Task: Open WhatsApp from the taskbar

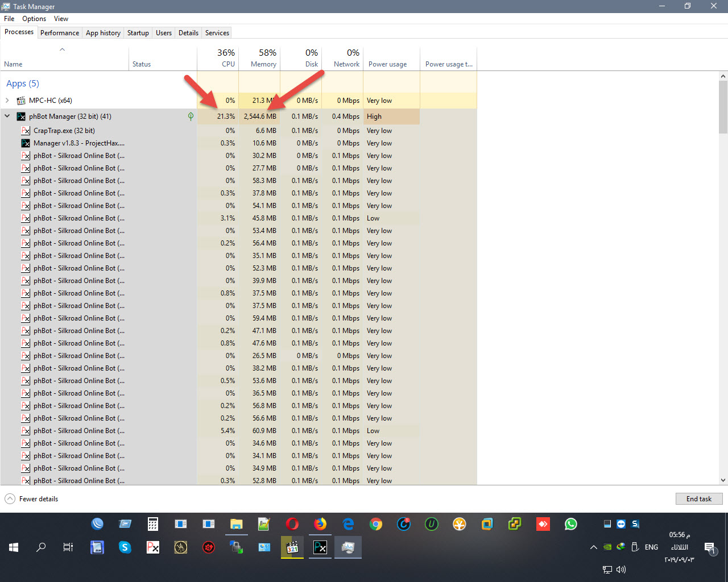Action: click(x=570, y=524)
